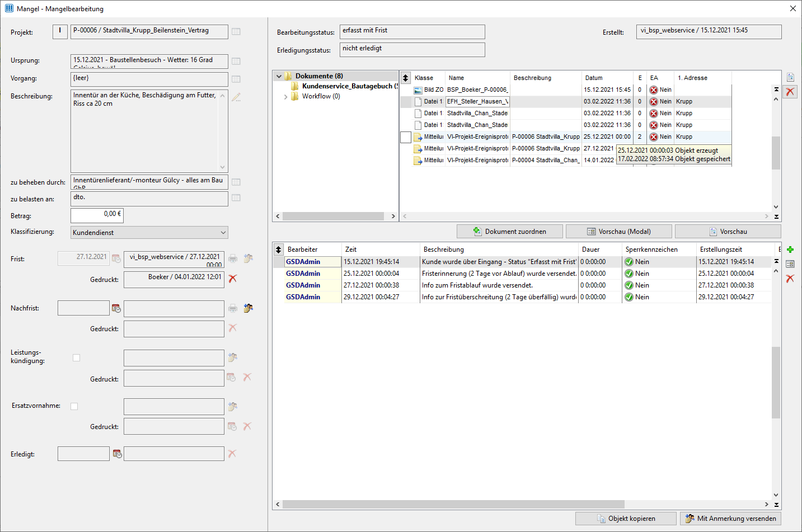Select the 'Fristerinnerung (2 Tage vor Ablauf)' log row
This screenshot has width=802, height=532.
pyautogui.click(x=522, y=274)
